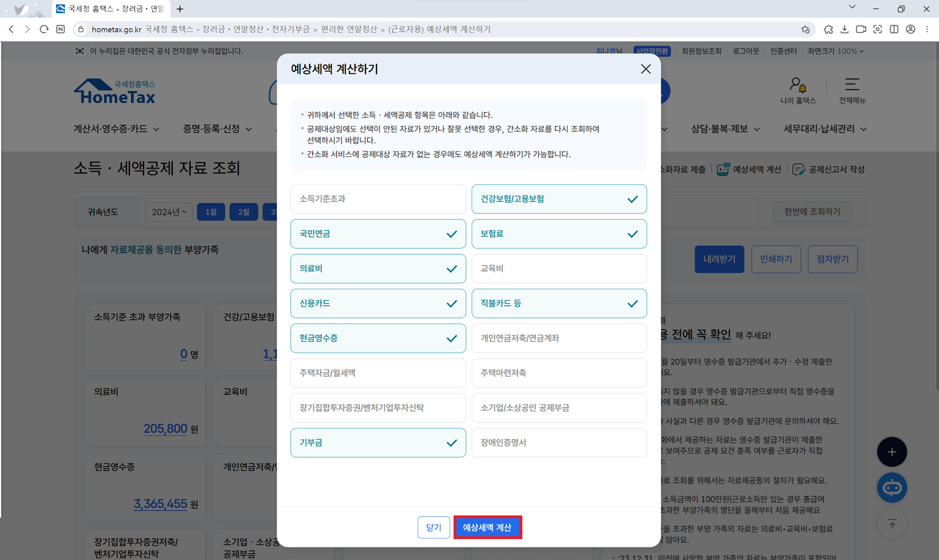Click the dark + floating action icon
This screenshot has width=939, height=560.
coord(892,452)
